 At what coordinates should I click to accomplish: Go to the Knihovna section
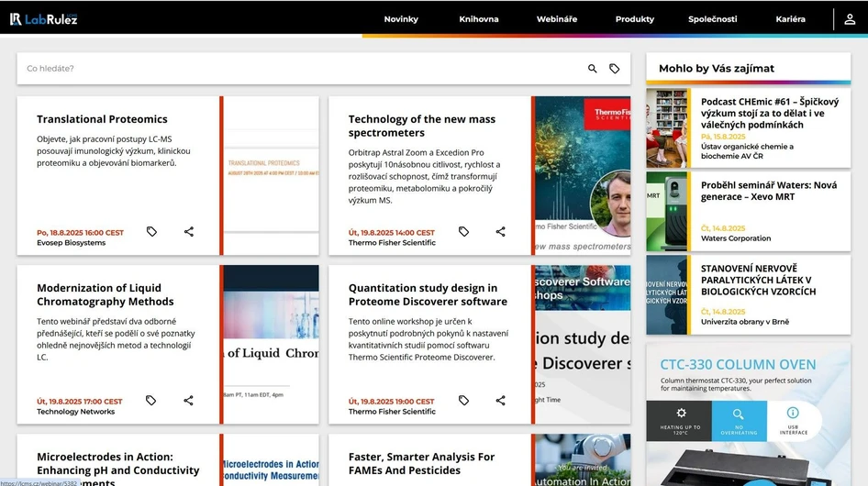click(x=479, y=19)
